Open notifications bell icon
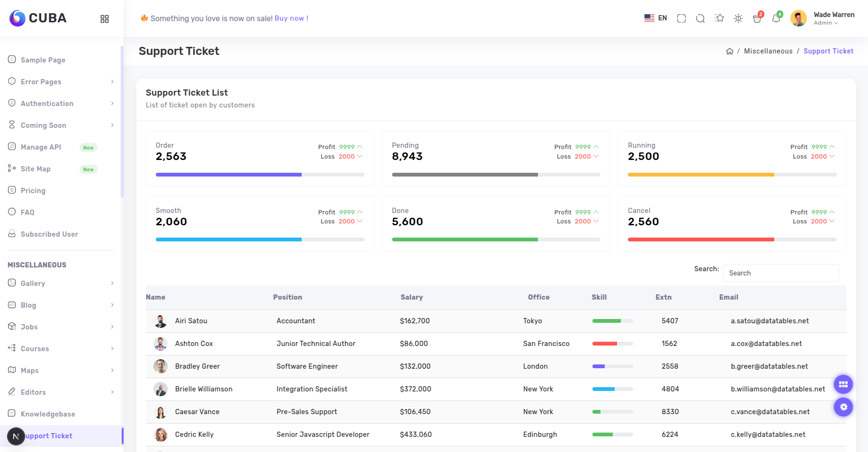The height and width of the screenshot is (452, 868). 776,18
